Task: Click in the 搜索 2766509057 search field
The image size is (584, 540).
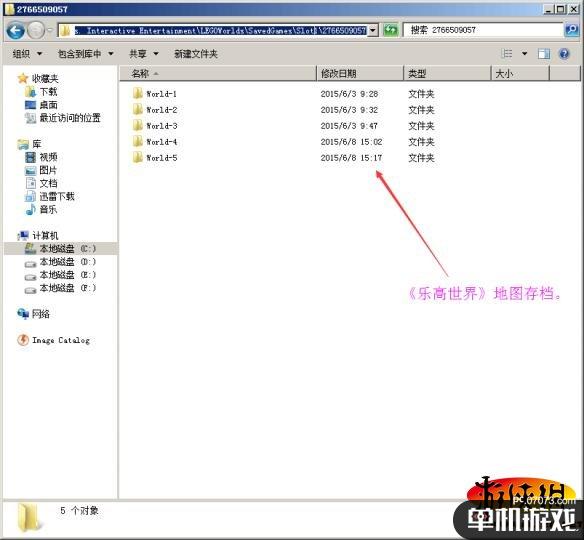Action: pos(483,30)
